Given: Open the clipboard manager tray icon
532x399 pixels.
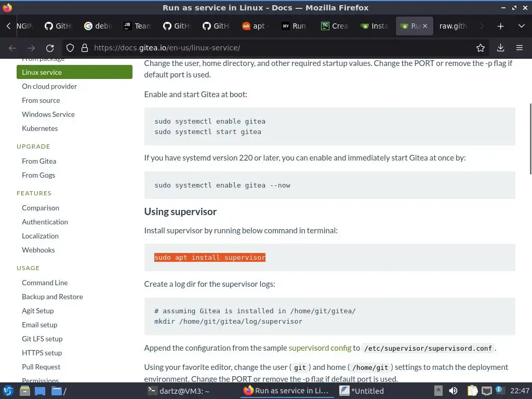Looking at the screenshot, I should point(472,391).
